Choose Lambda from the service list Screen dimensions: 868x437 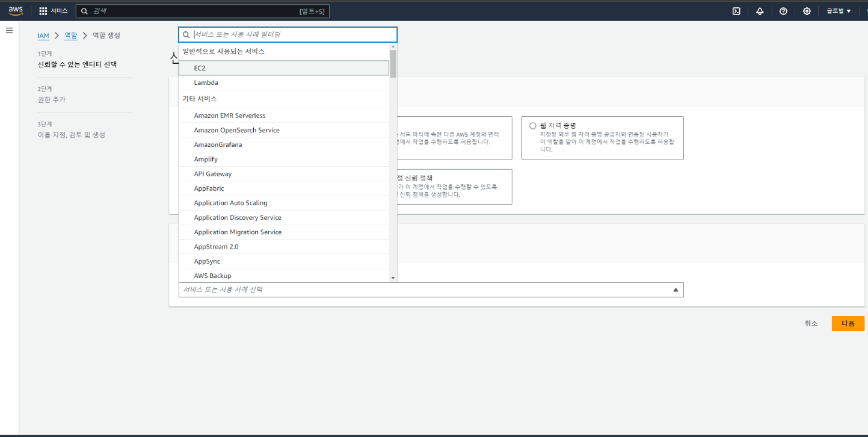coord(284,82)
